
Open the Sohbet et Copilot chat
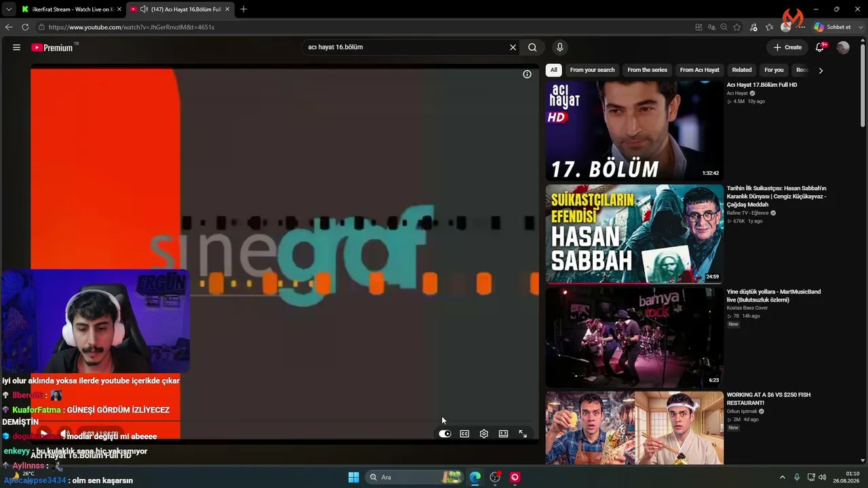pos(832,27)
